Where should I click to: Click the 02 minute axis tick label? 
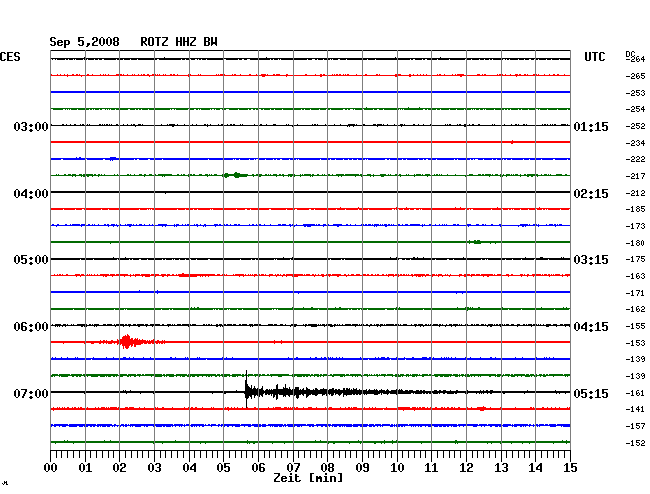click(119, 468)
